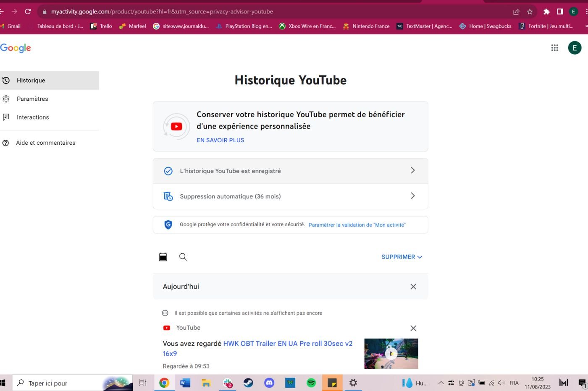Open Spotify from the taskbar

311,383
